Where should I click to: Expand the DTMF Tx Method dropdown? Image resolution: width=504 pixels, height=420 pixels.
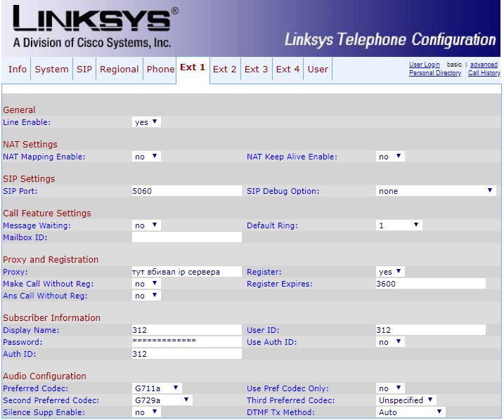(411, 412)
